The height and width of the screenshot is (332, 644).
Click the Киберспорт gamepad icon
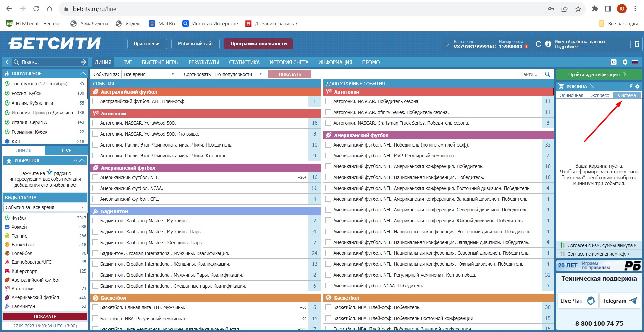7,271
